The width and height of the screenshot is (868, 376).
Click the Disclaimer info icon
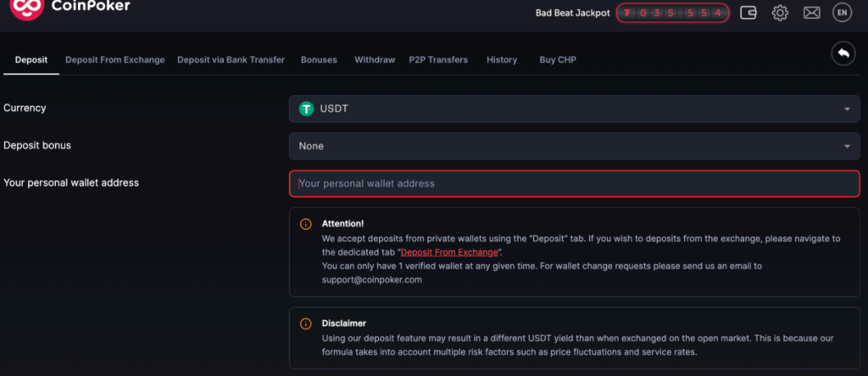pos(305,323)
